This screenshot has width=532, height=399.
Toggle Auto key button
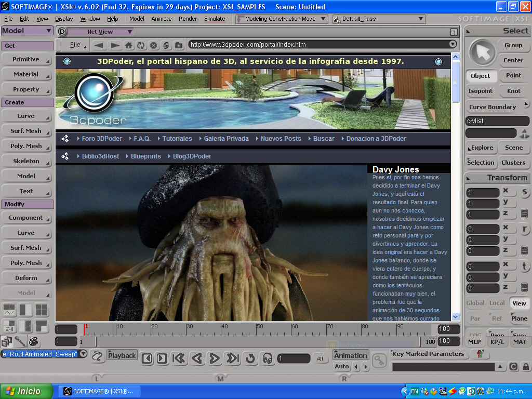pos(342,366)
